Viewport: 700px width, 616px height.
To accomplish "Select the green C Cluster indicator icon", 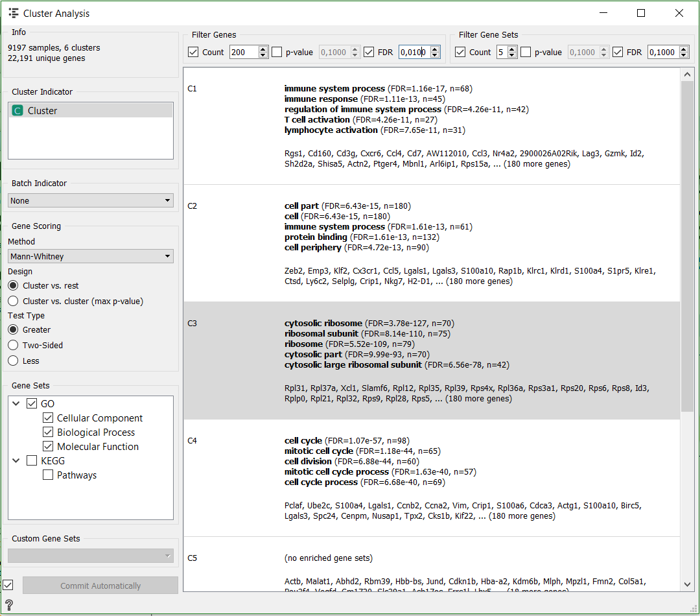I will point(17,110).
